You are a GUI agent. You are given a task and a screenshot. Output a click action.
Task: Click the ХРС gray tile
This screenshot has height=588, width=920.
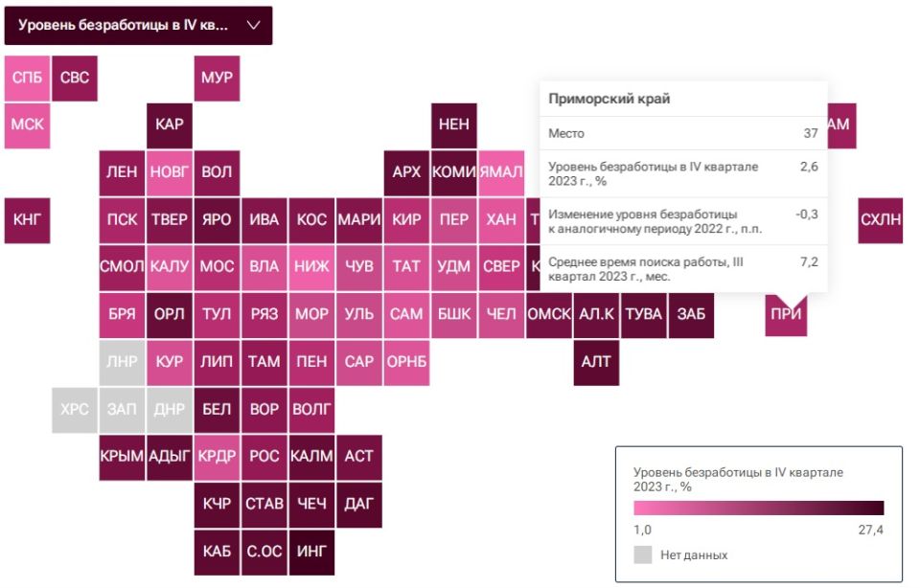[x=75, y=410]
